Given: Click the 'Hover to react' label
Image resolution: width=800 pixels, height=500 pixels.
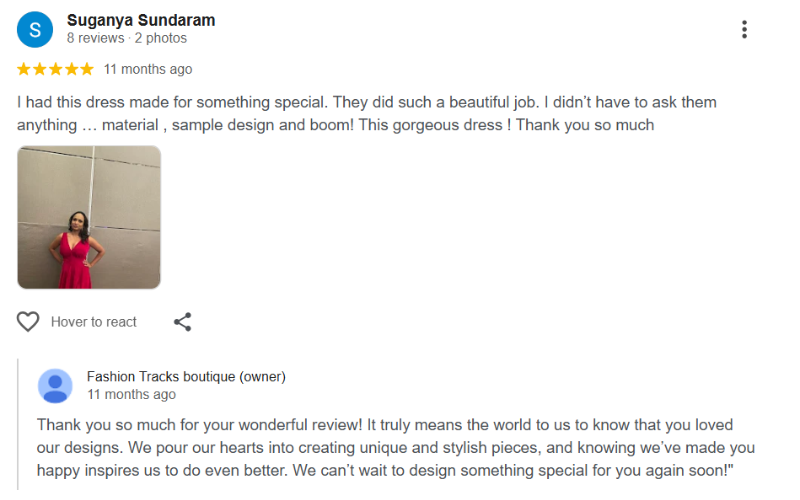Looking at the screenshot, I should (x=94, y=322).
